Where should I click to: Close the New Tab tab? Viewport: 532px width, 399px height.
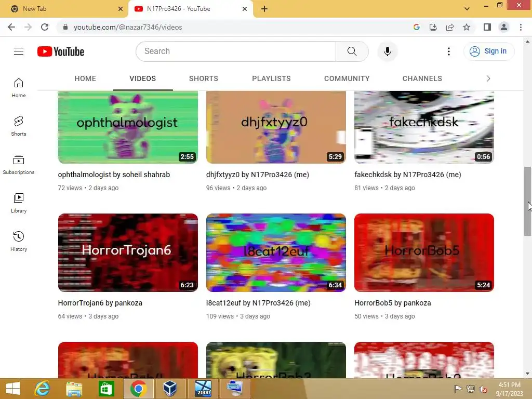121,9
